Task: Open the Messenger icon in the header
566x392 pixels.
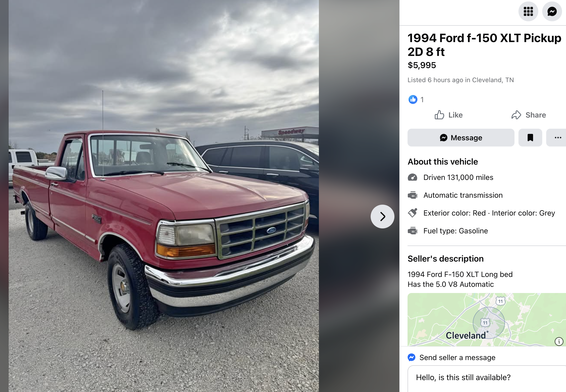Action: click(552, 11)
